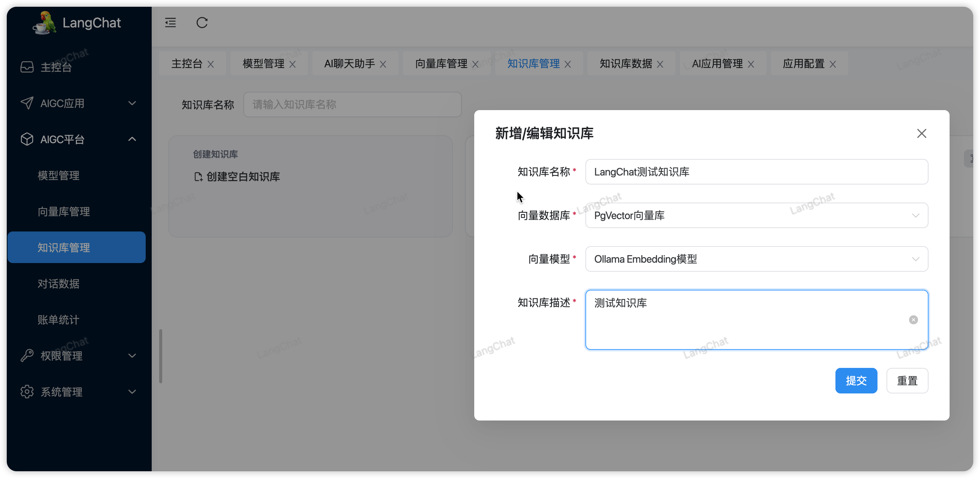The width and height of the screenshot is (980, 478).
Task: Click the 主控台 inbox icon in sidebar
Action: click(27, 67)
